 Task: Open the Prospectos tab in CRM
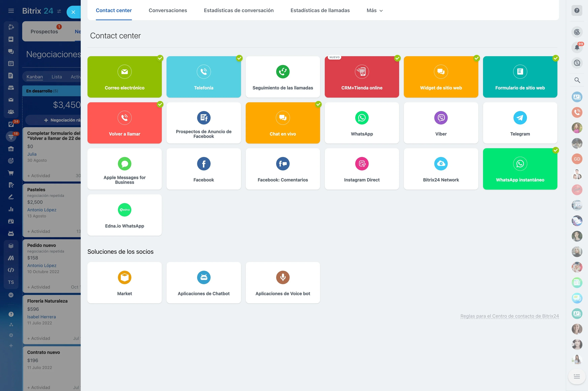(44, 32)
